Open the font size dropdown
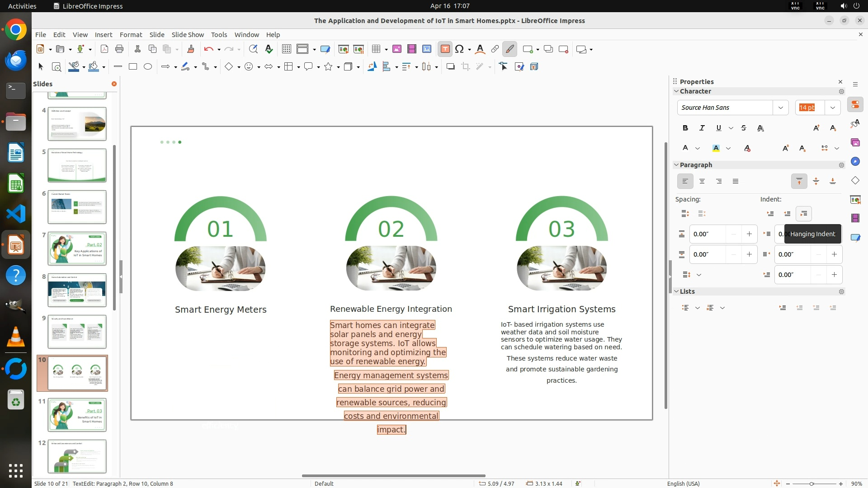The image size is (868, 488). point(833,108)
